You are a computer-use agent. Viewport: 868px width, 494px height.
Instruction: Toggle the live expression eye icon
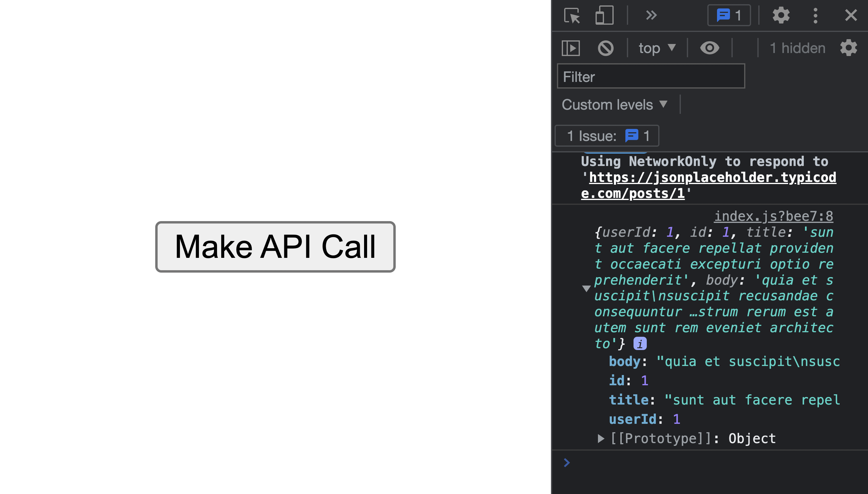(709, 48)
